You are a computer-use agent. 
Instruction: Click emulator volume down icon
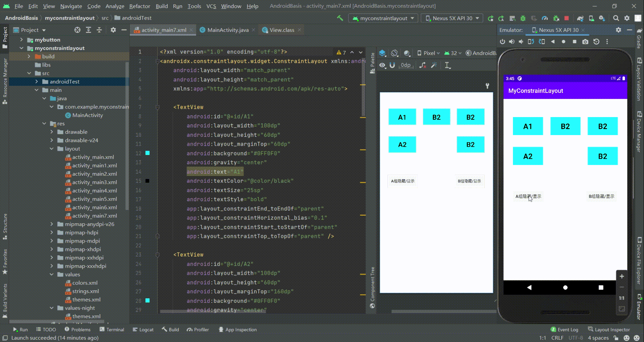click(521, 42)
